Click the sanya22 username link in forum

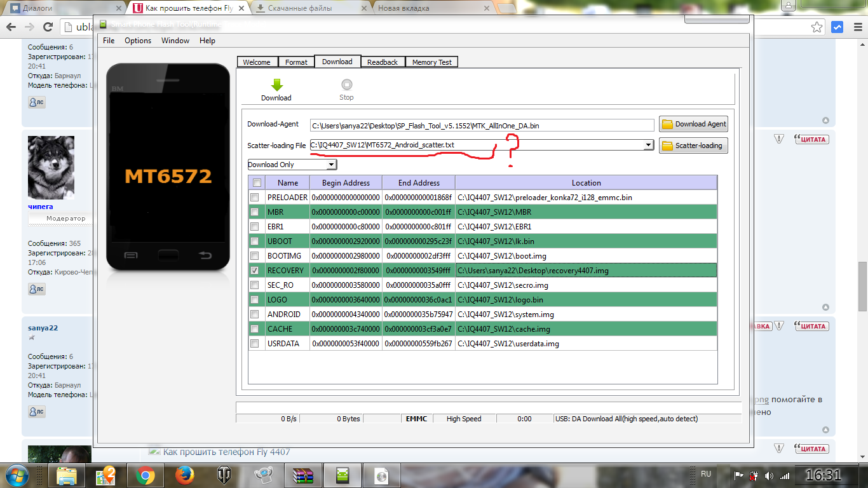[x=43, y=328]
